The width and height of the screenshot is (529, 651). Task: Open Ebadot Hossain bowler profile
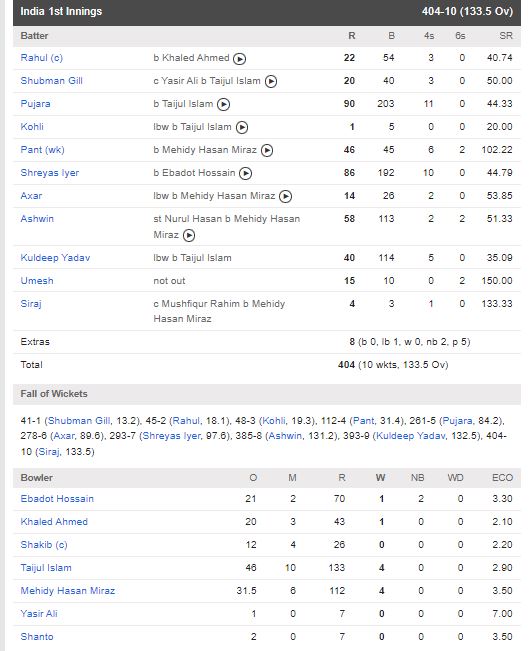(x=57, y=499)
